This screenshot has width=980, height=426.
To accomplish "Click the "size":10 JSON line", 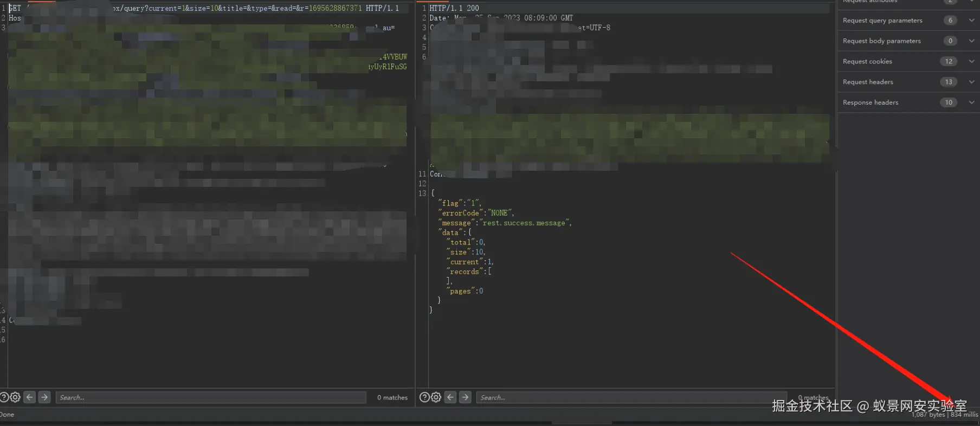I will point(466,252).
